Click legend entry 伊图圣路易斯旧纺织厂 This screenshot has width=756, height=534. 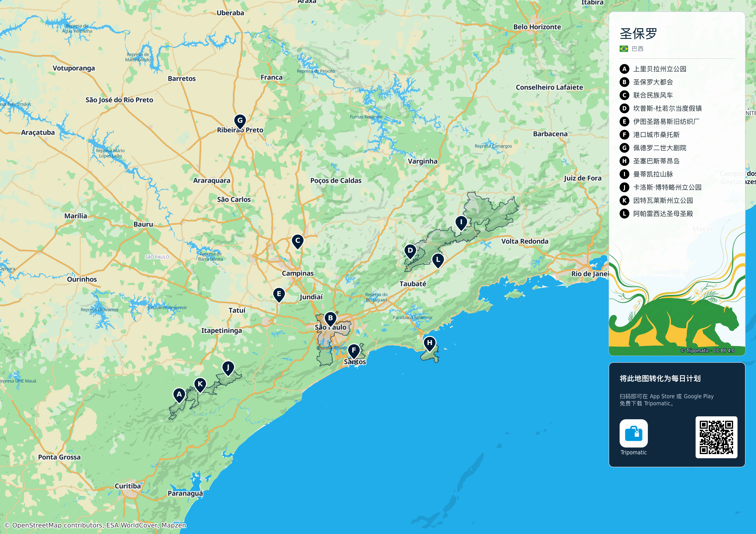click(x=666, y=122)
